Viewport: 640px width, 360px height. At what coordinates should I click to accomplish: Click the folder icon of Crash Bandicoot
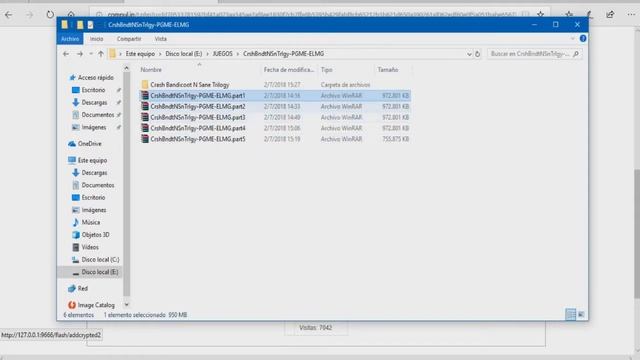pos(145,84)
